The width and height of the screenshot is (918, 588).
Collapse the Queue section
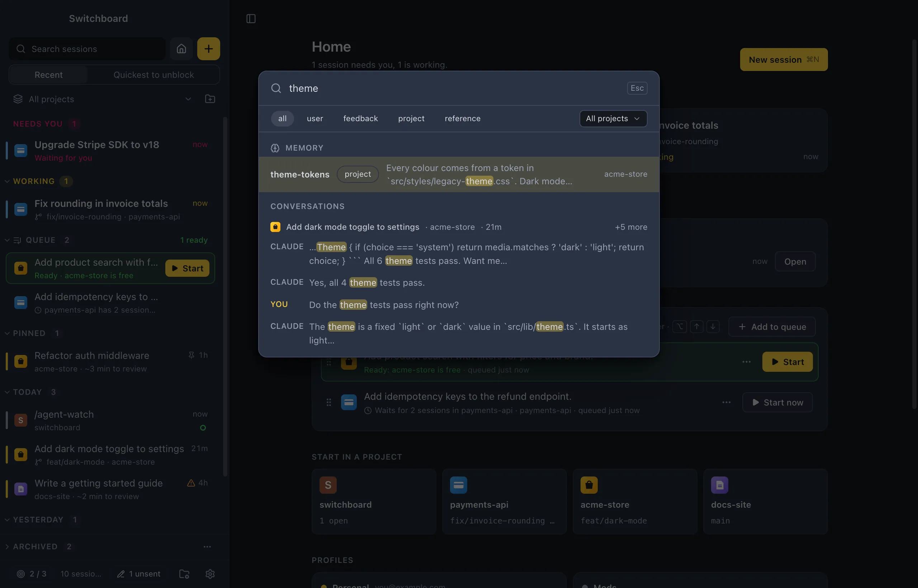[x=7, y=240]
